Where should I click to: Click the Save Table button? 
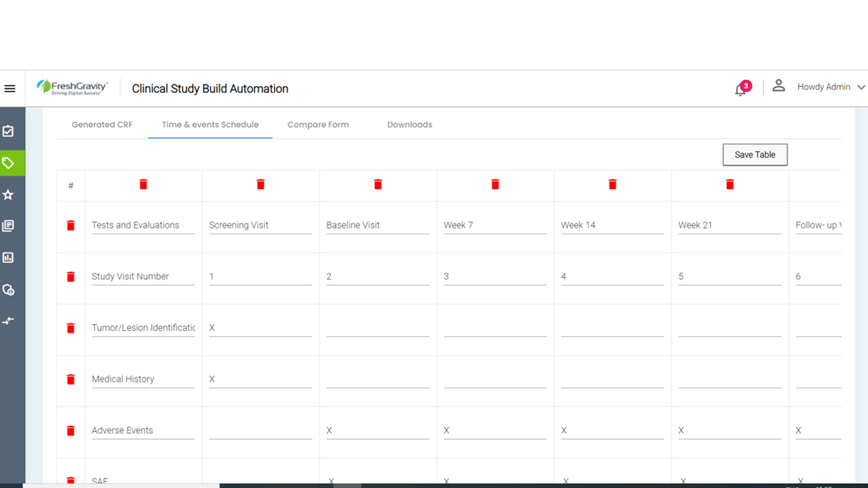[755, 155]
